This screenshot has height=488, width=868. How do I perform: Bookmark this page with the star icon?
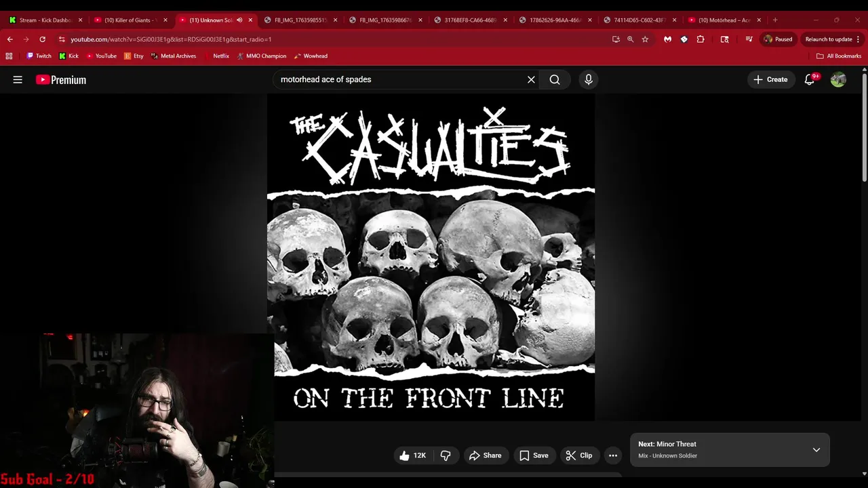coord(645,39)
